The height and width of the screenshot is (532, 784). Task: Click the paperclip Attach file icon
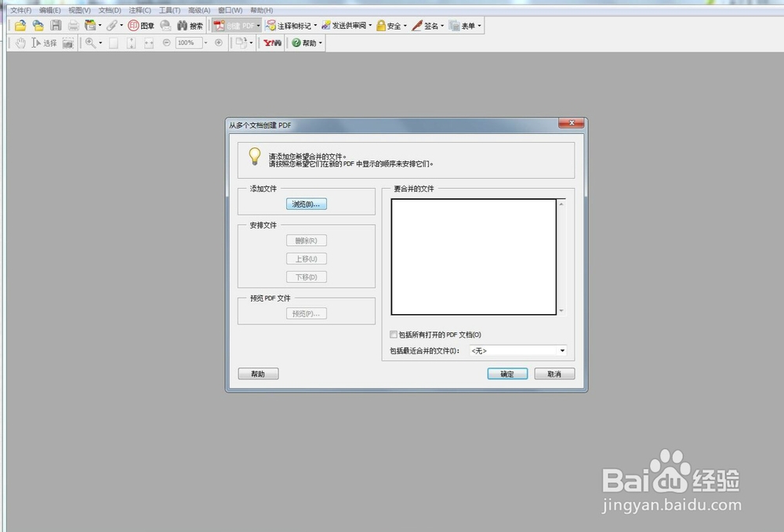click(x=111, y=26)
